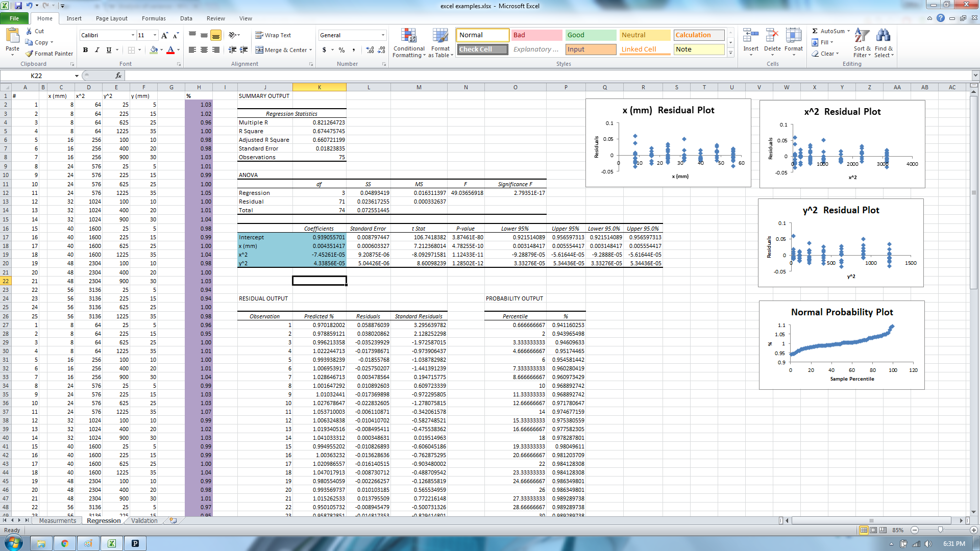Screen dimensions: 980x551
Task: Apply Comma Style number format
Action: pyautogui.click(x=353, y=50)
